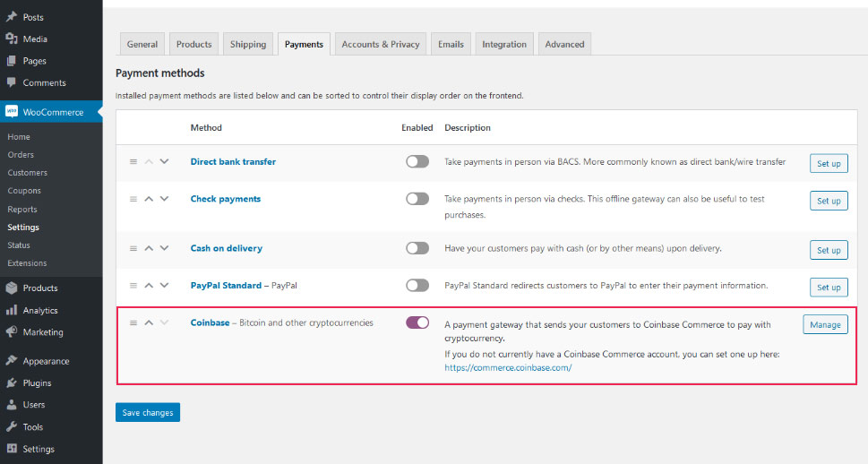Open the Direct bank transfer link
This screenshot has height=464, width=868.
pos(233,161)
